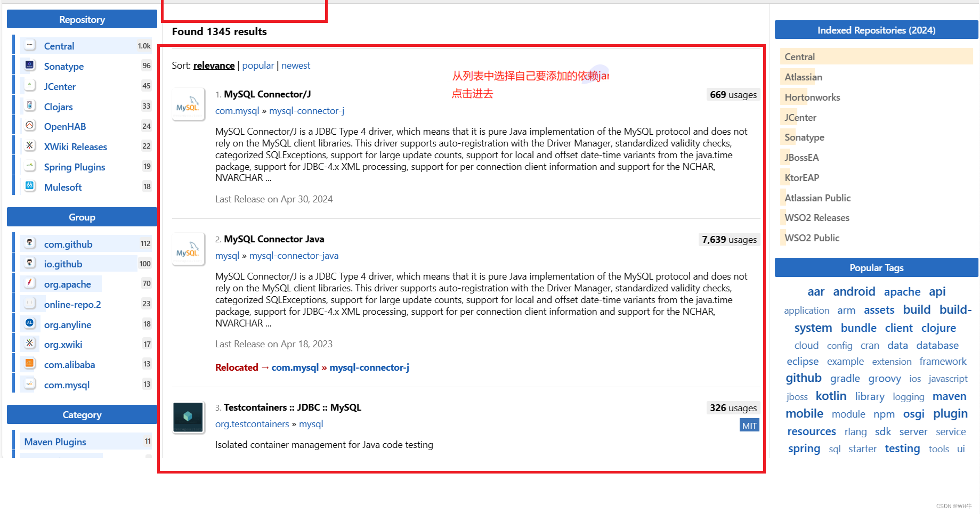
Task: Click the MIT license badge
Action: (x=749, y=426)
